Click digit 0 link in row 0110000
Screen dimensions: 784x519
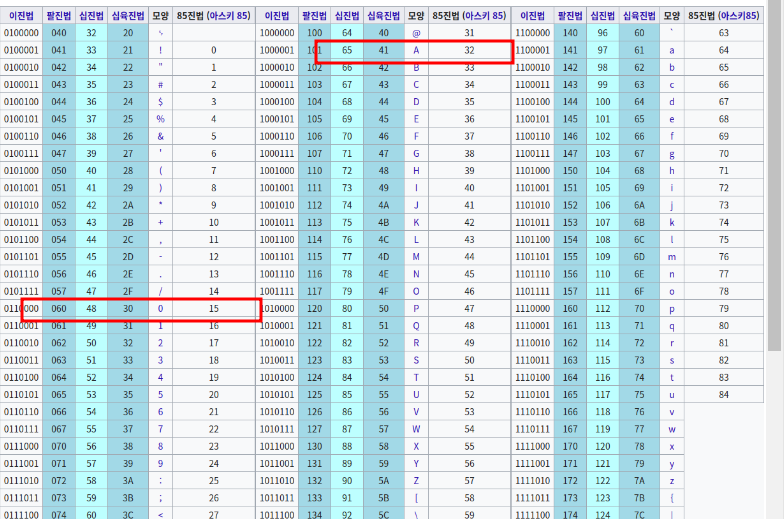click(160, 308)
